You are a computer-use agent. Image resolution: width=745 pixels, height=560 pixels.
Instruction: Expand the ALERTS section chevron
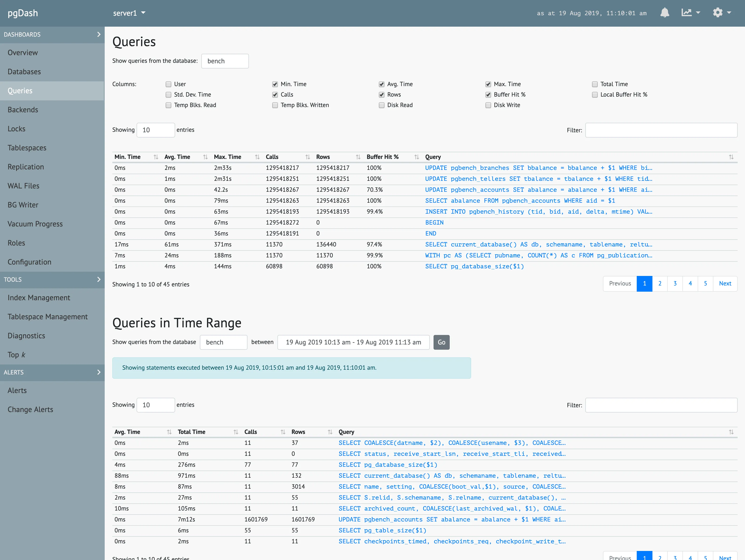pos(99,372)
